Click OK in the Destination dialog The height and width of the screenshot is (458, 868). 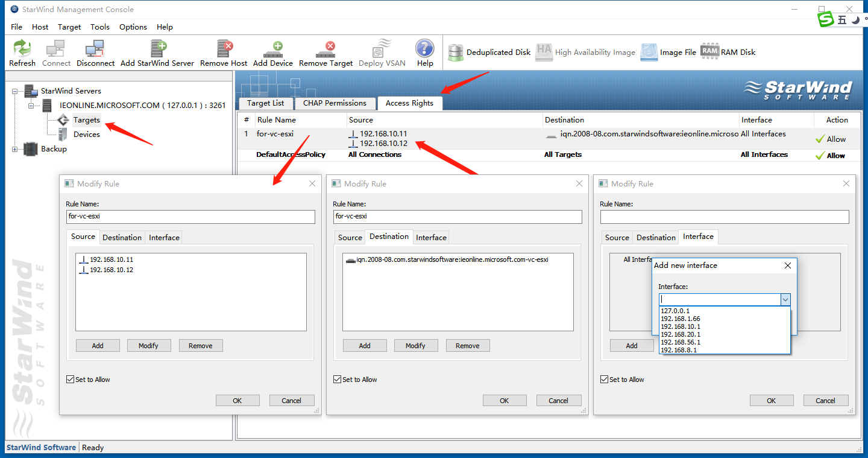(505, 401)
